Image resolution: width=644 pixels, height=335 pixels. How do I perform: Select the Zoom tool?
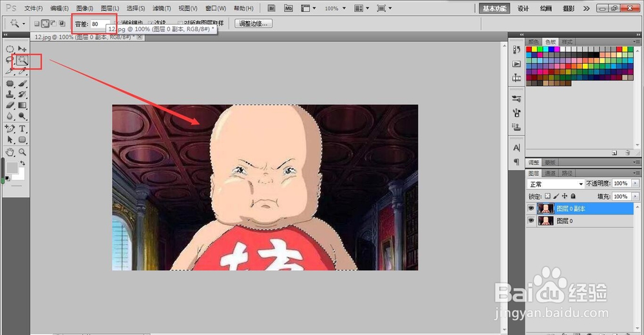(x=22, y=152)
